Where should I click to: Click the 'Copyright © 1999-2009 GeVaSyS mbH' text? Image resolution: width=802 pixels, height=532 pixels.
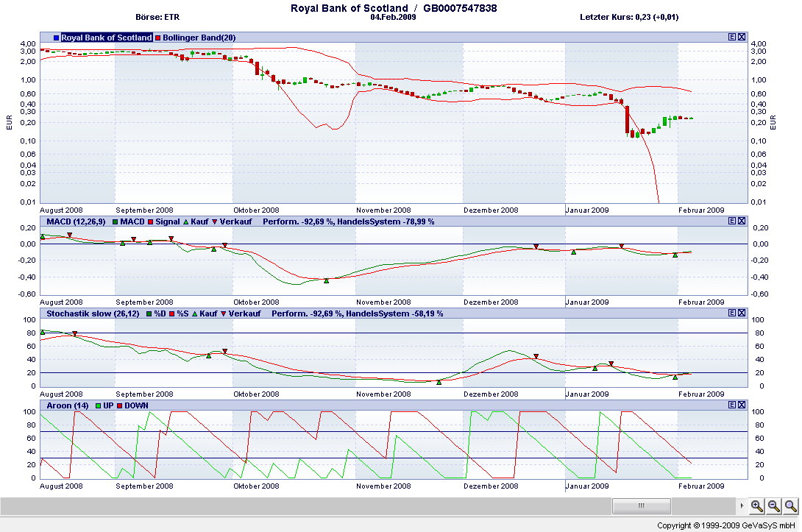click(726, 525)
